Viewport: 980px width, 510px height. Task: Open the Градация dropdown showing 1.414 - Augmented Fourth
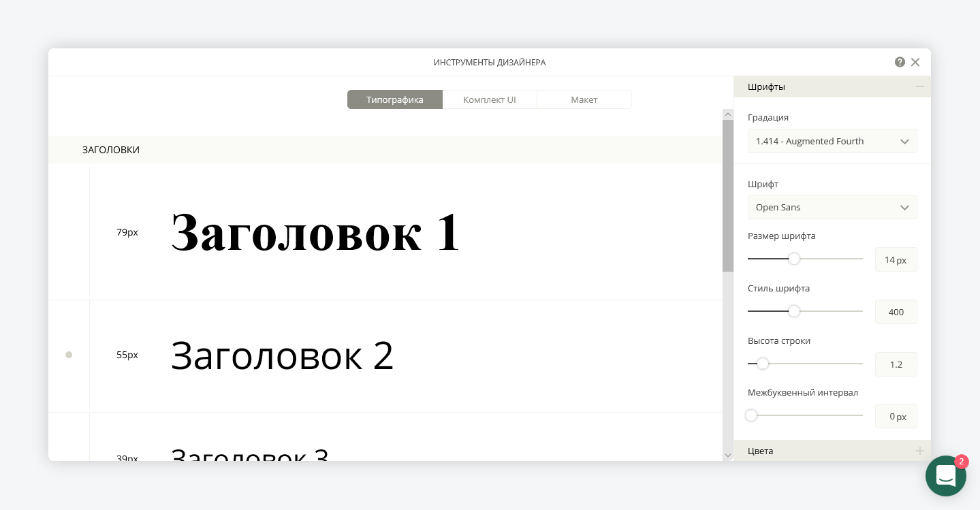832,141
